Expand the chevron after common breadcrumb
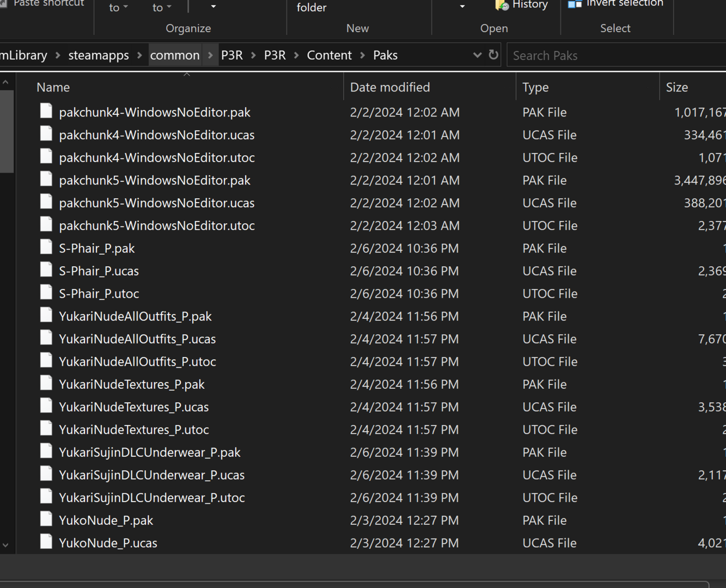The width and height of the screenshot is (726, 588). [x=210, y=55]
